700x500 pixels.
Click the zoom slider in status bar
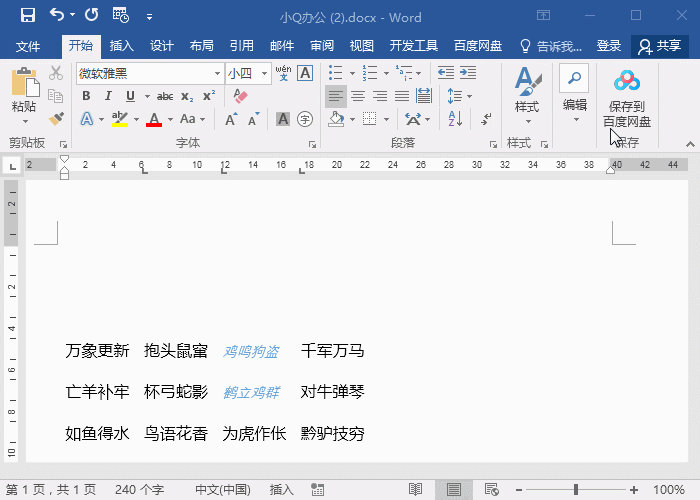[575, 490]
